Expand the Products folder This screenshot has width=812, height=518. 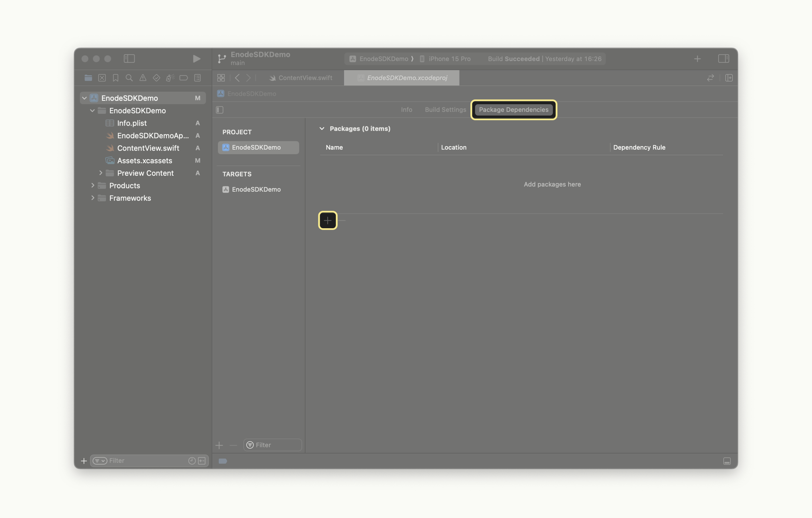pos(92,186)
